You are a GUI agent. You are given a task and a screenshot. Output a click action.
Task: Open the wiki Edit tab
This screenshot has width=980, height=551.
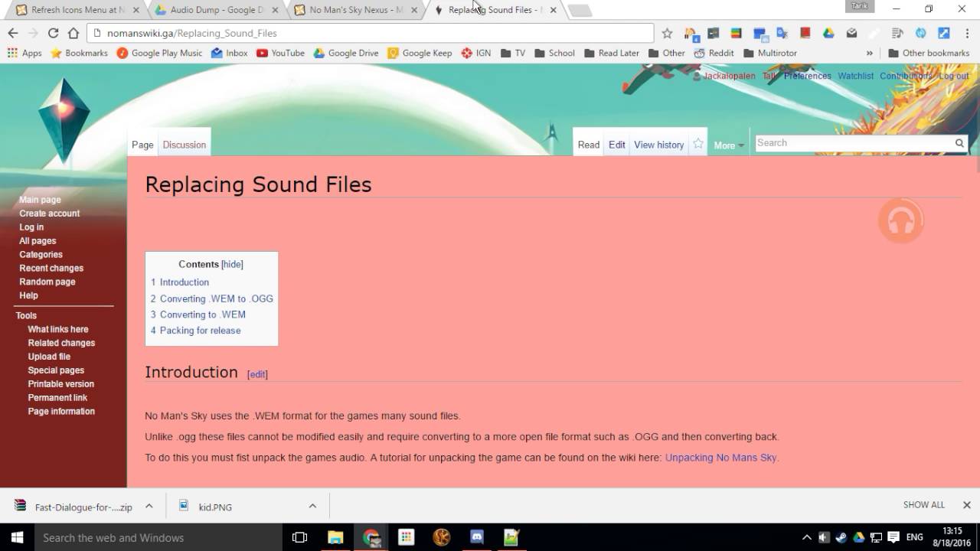tap(617, 145)
